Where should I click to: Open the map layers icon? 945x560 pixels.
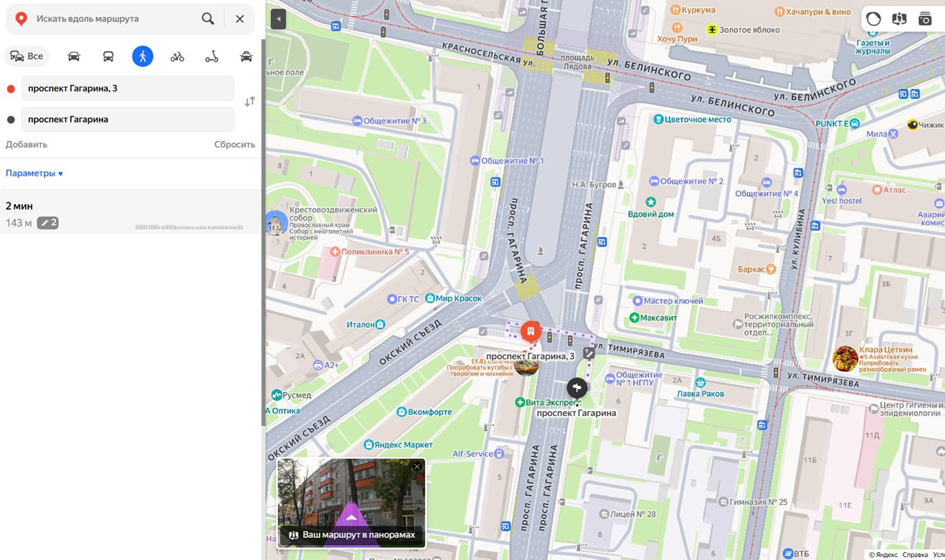(x=899, y=19)
